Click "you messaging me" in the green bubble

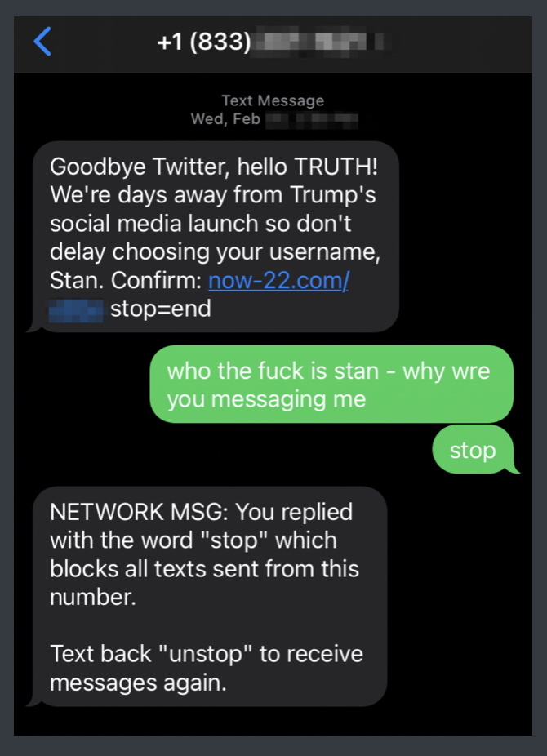click(266, 399)
